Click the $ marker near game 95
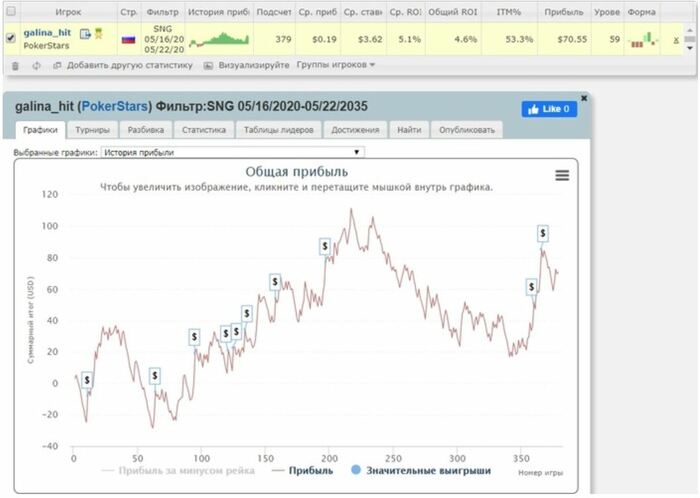This screenshot has height=498, width=700. pos(194,337)
